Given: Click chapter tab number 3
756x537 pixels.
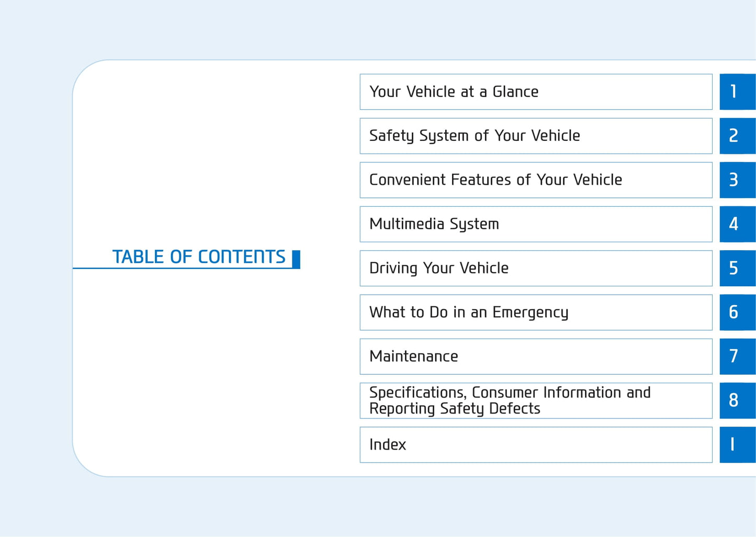Looking at the screenshot, I should pyautogui.click(x=737, y=180).
